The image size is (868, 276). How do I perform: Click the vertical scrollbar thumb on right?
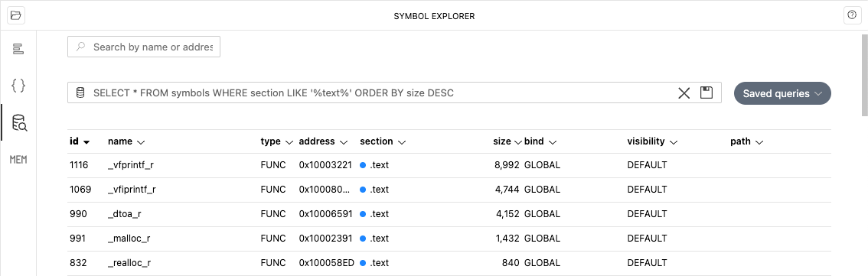(865, 75)
